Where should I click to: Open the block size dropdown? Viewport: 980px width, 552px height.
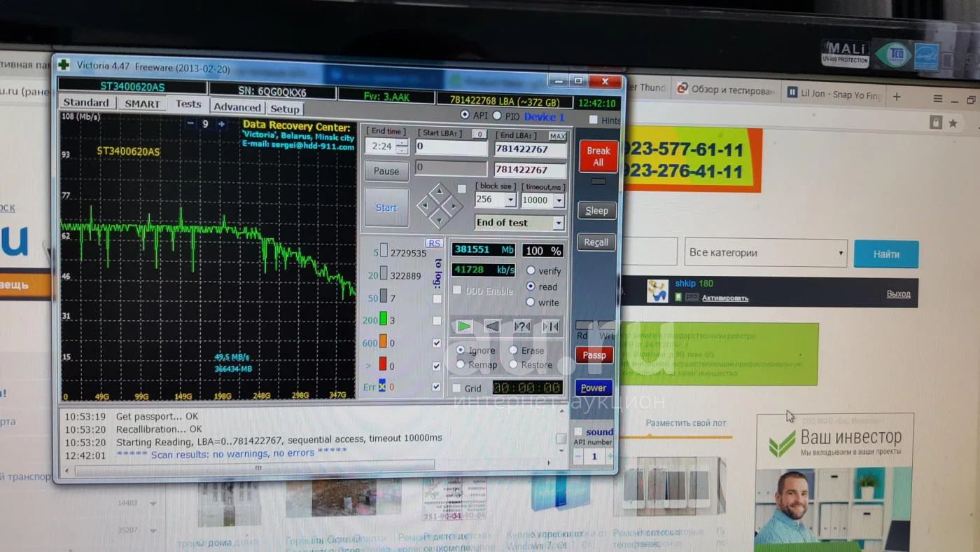(x=510, y=200)
